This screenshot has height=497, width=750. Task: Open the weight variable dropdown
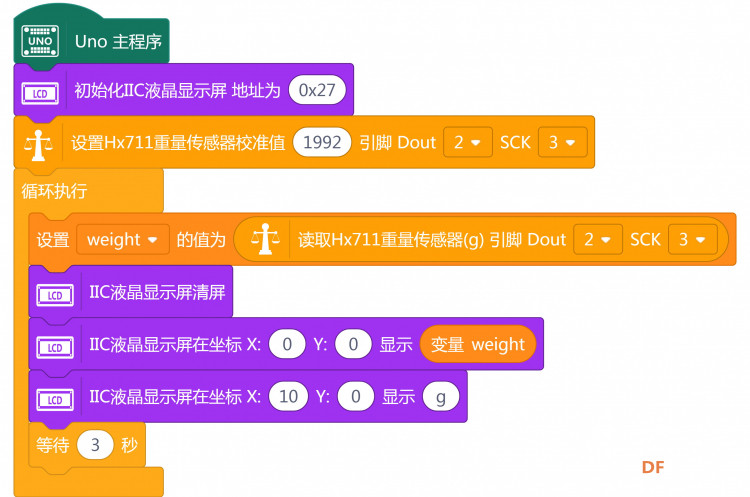point(123,239)
